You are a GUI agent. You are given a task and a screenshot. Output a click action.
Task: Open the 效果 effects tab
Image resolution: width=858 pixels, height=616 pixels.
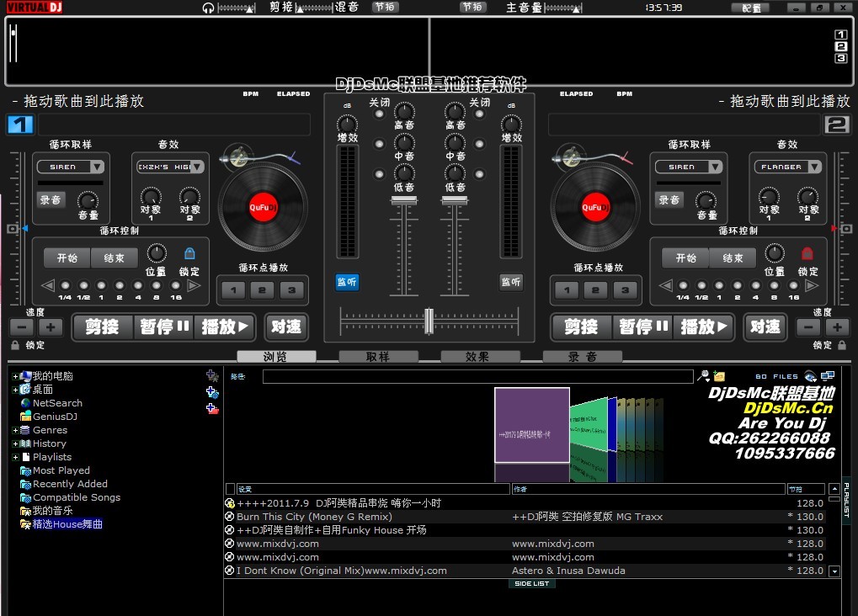[478, 357]
